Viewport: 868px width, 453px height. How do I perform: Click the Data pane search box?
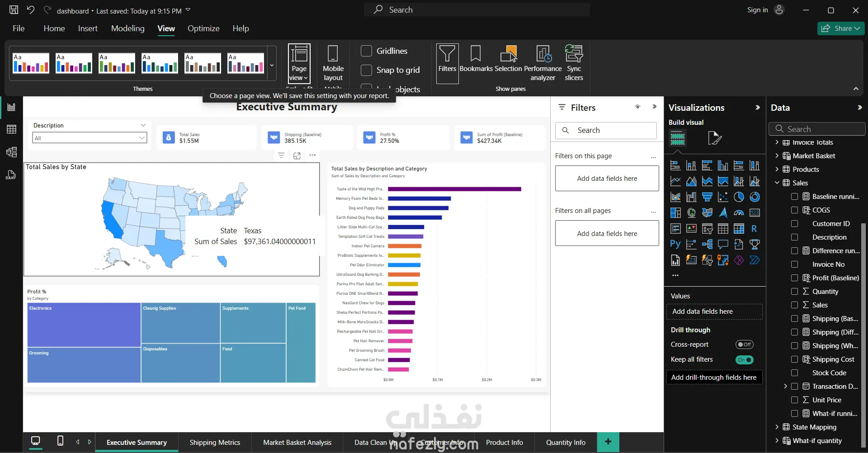(x=817, y=129)
